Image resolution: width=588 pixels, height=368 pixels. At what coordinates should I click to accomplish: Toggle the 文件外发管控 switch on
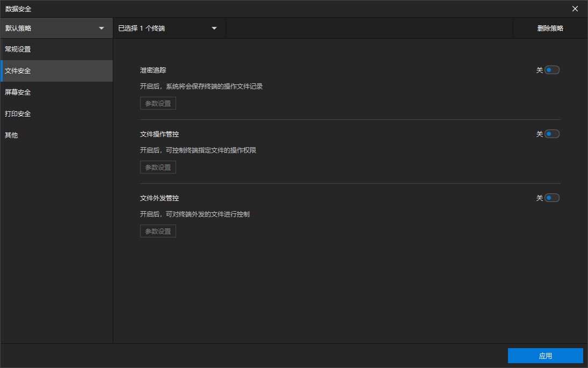(x=551, y=198)
